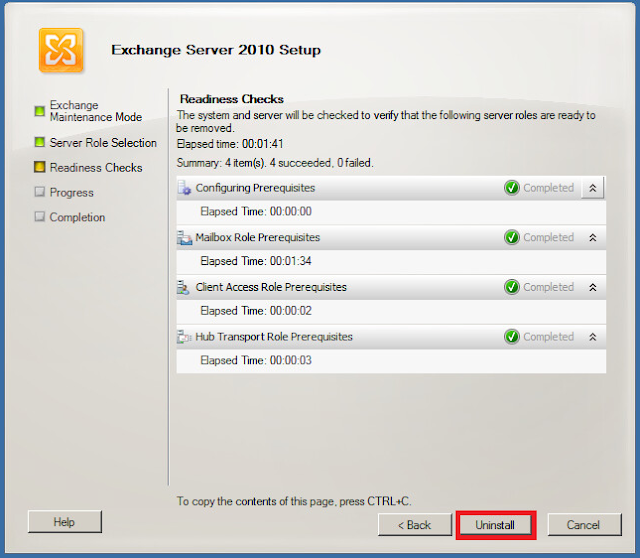Click the Summary 4 item(s) succeeded line

[275, 163]
